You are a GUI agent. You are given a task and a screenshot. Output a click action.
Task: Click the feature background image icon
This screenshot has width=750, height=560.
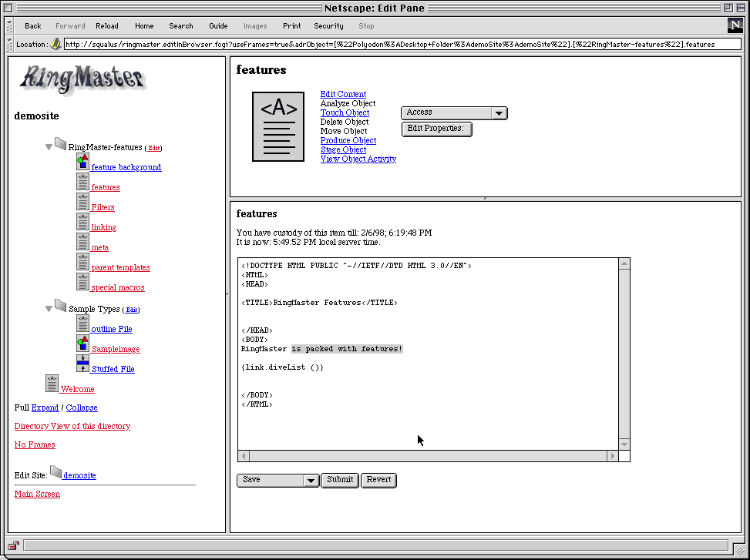point(82,162)
